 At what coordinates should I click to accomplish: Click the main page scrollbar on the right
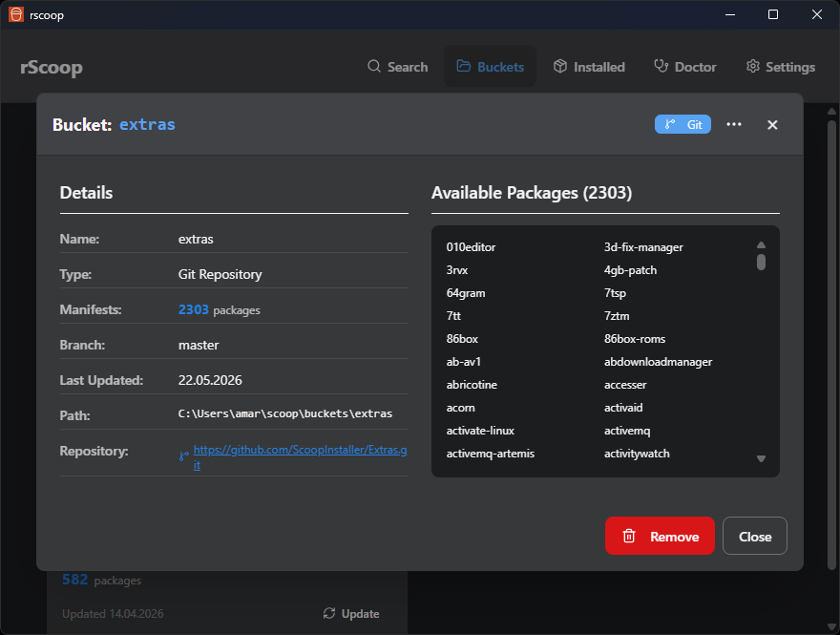[830, 345]
